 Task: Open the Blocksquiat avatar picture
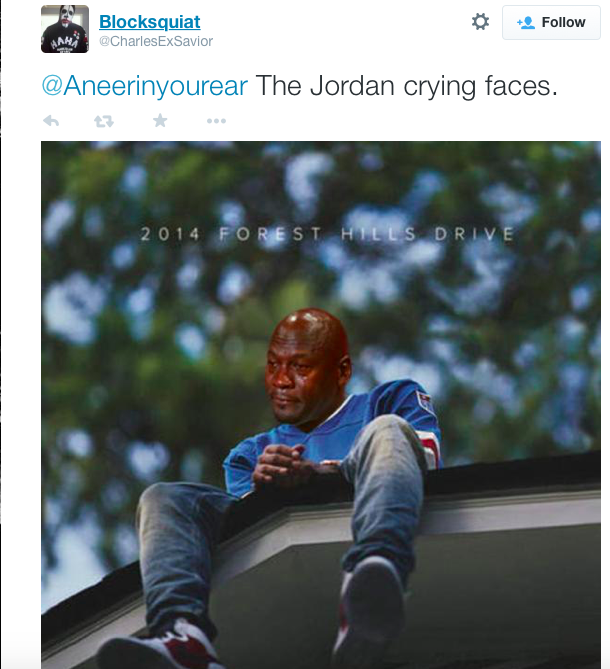click(65, 29)
